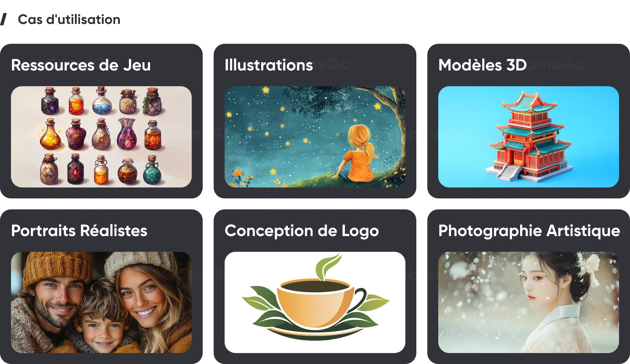The width and height of the screenshot is (630, 364).
Task: Open the starry night girl illustration image
Action: pyautogui.click(x=315, y=137)
